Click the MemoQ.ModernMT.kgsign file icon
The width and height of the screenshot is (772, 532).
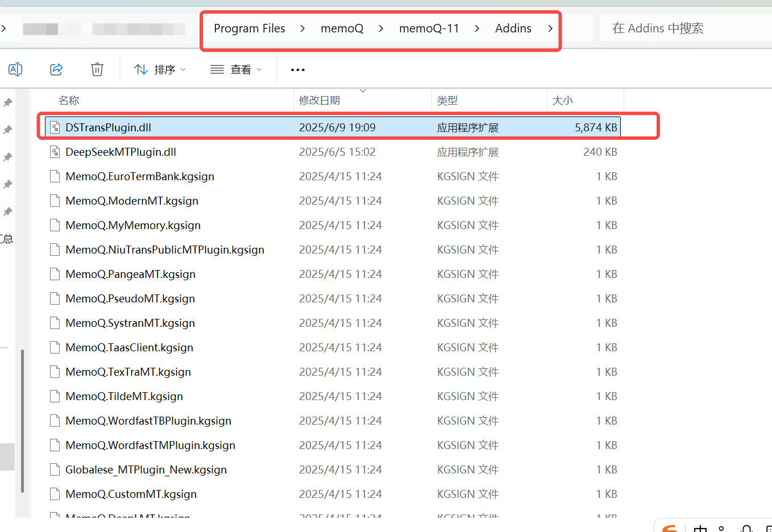(55, 201)
